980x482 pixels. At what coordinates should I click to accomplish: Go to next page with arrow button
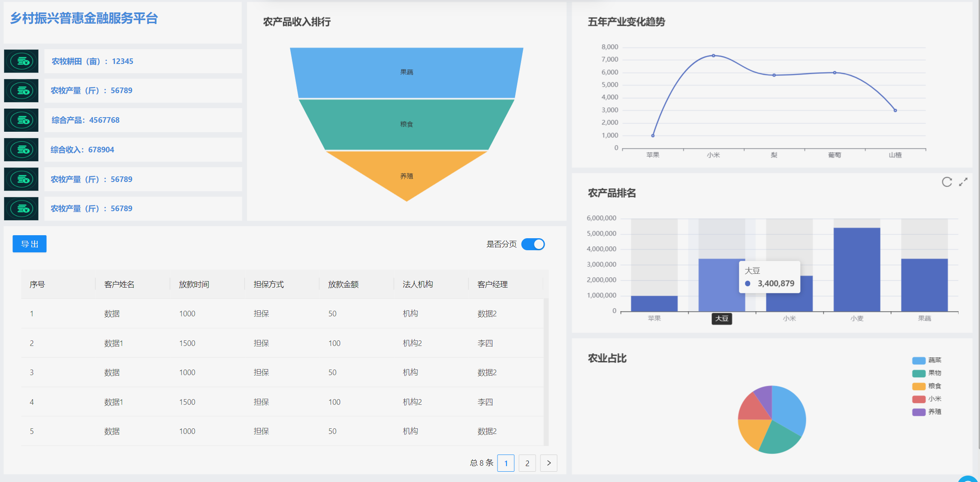pyautogui.click(x=549, y=463)
